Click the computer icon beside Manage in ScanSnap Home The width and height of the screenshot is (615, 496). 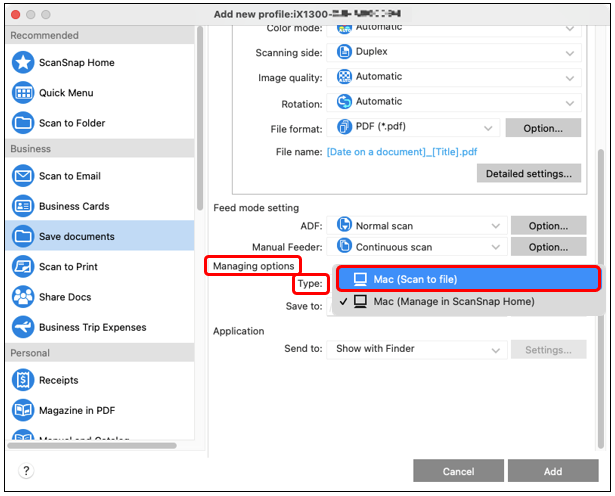360,302
